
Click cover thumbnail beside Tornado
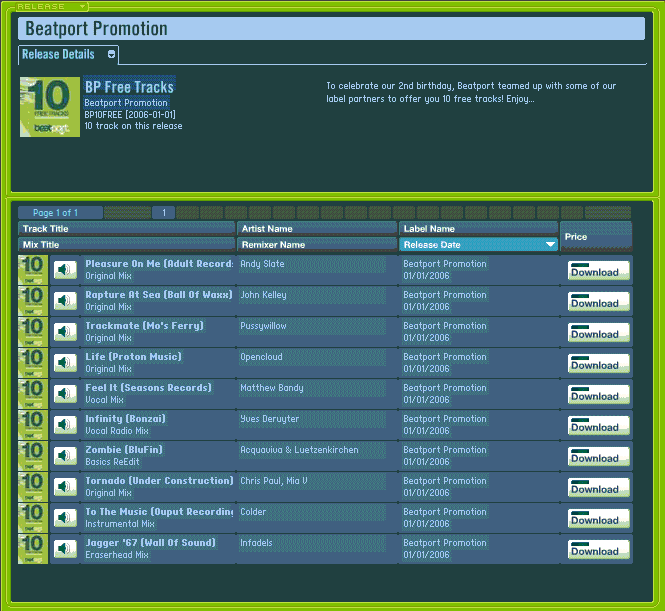33,486
